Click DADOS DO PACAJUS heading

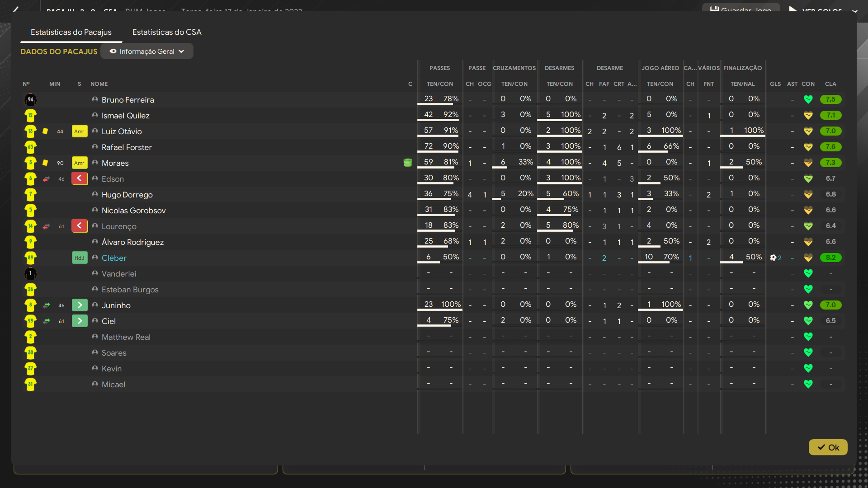pyautogui.click(x=59, y=52)
